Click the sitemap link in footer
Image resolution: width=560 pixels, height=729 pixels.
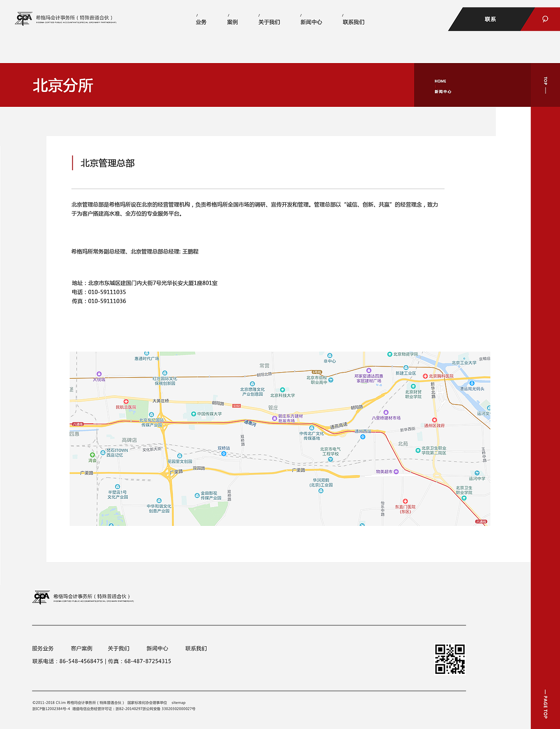(178, 703)
